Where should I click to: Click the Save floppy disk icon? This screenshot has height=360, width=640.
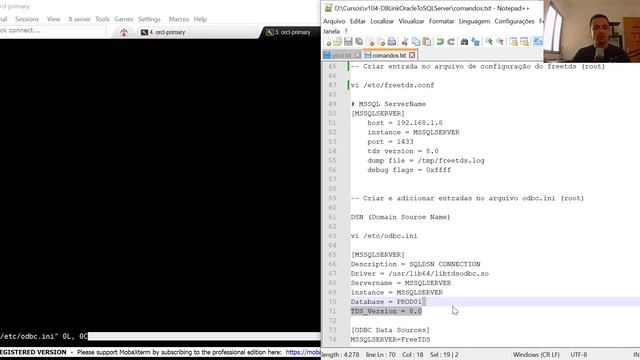tap(348, 42)
